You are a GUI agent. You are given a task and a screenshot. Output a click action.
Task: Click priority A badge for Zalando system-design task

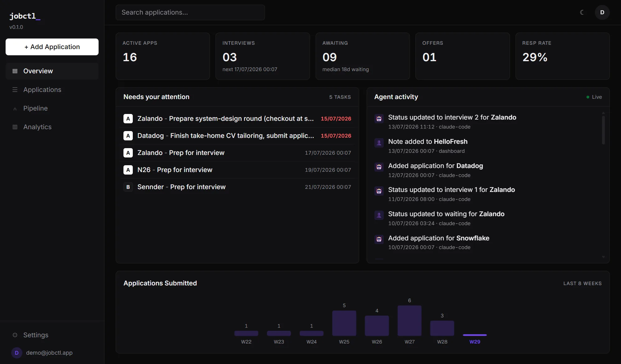pyautogui.click(x=128, y=119)
